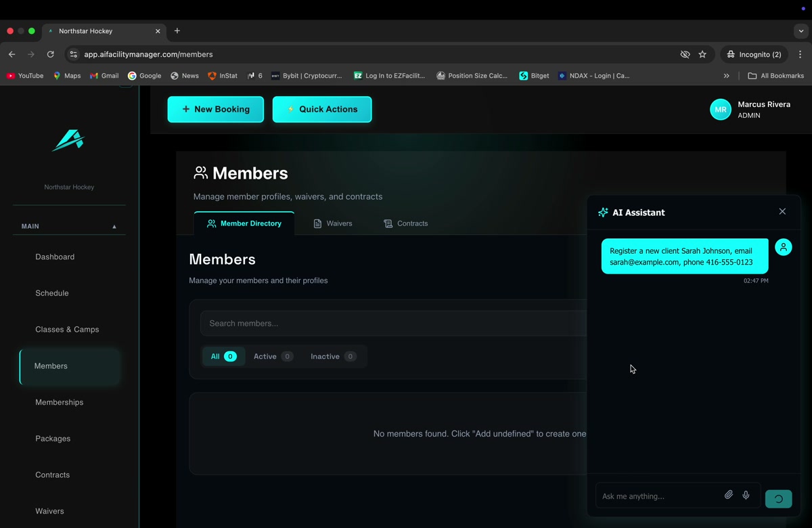Image resolution: width=812 pixels, height=528 pixels.
Task: Click the AI Assistant send button
Action: tap(778, 499)
